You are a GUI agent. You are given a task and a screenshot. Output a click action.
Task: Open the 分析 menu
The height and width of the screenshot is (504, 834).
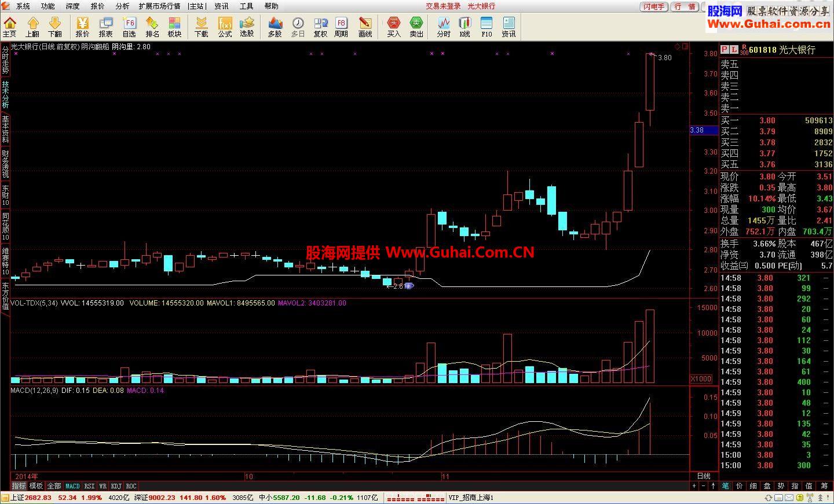pos(122,6)
